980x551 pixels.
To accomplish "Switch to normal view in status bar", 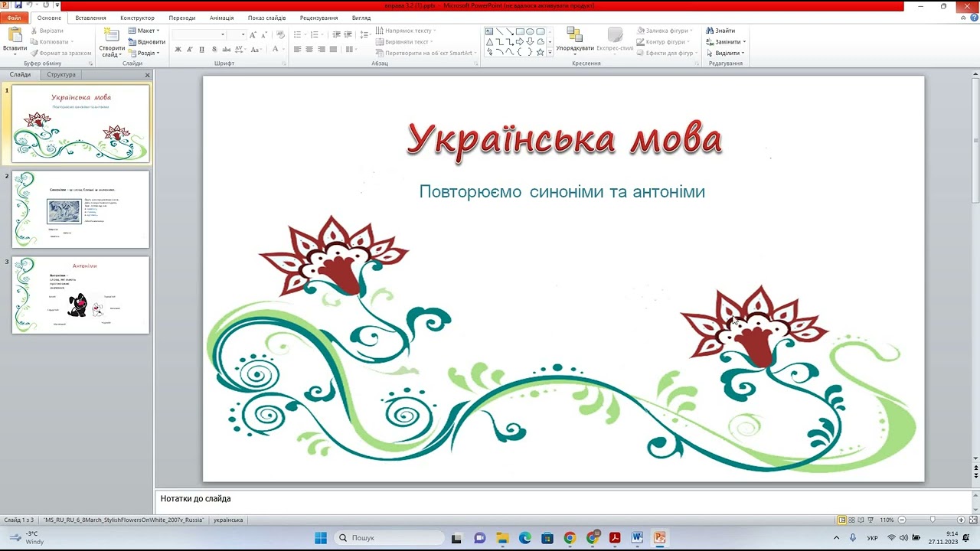I will tap(842, 520).
